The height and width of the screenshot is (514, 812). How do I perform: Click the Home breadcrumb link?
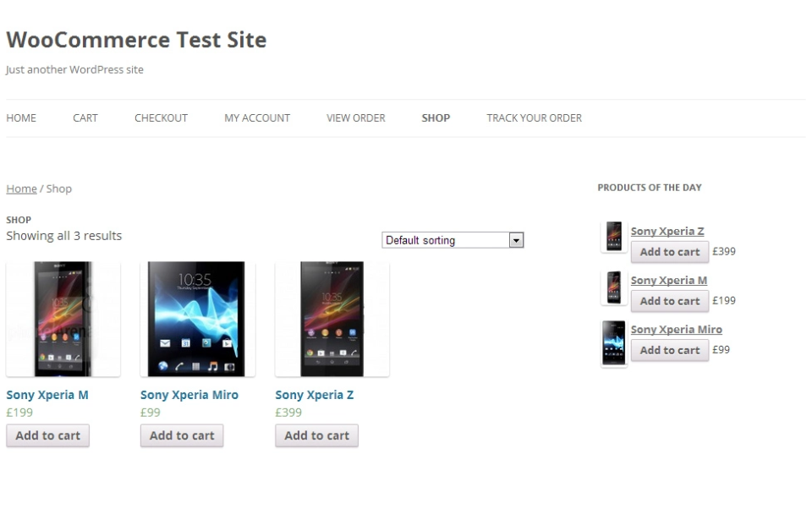coord(21,189)
